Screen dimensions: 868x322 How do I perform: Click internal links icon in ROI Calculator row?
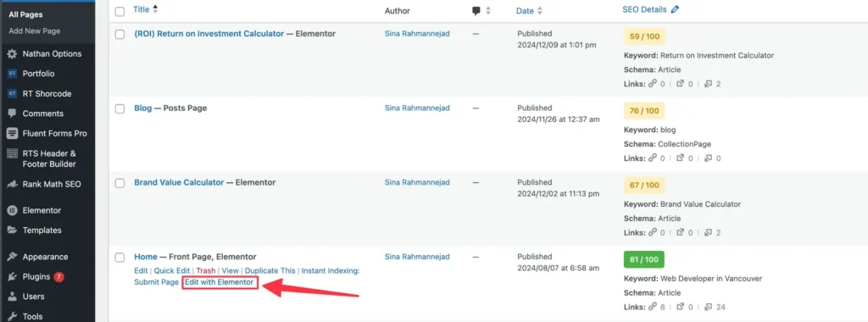click(653, 84)
